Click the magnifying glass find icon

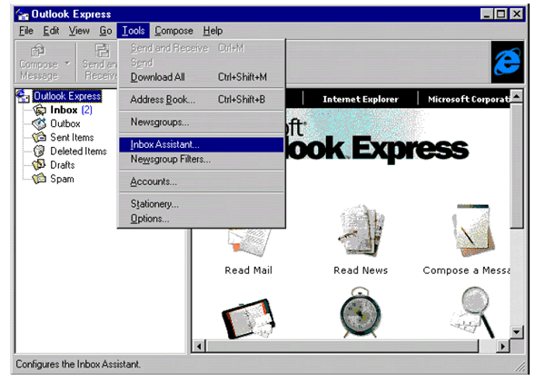[x=472, y=312]
